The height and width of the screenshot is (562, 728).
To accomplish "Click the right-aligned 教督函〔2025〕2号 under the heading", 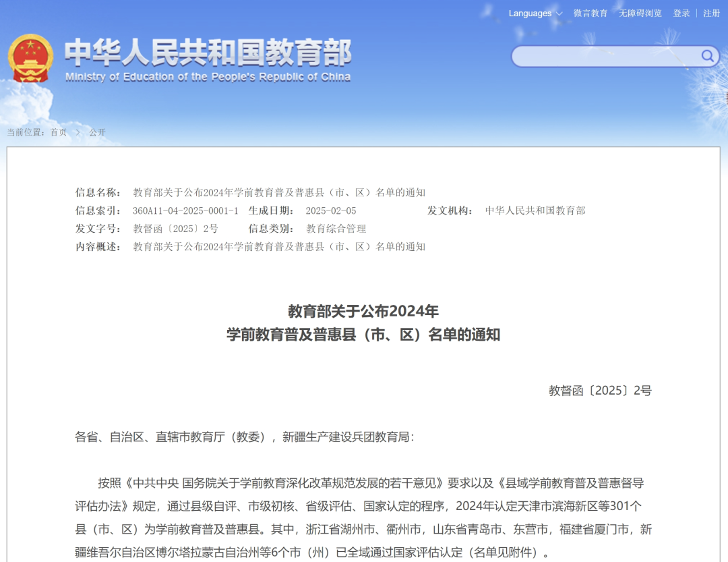I will (x=600, y=391).
